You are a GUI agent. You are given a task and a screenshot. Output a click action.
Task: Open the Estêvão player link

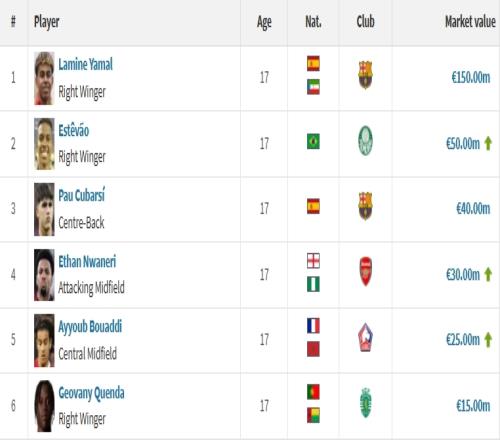pos(74,130)
